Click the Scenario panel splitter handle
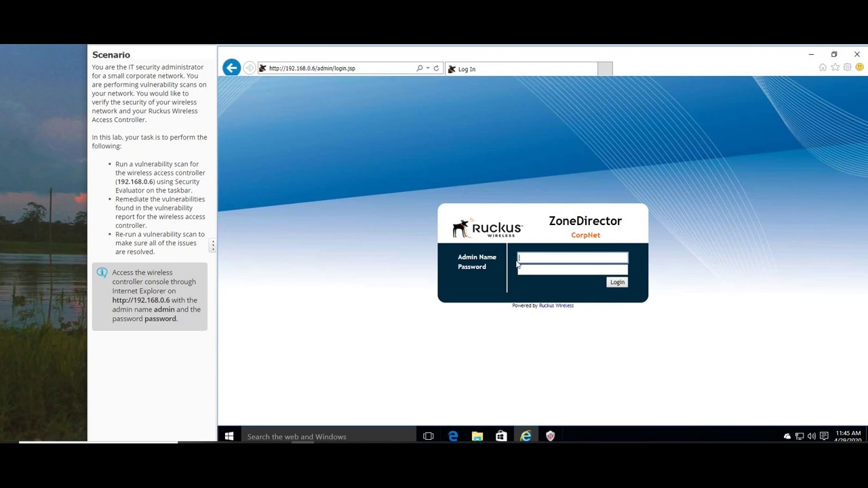The height and width of the screenshot is (488, 868). [213, 244]
